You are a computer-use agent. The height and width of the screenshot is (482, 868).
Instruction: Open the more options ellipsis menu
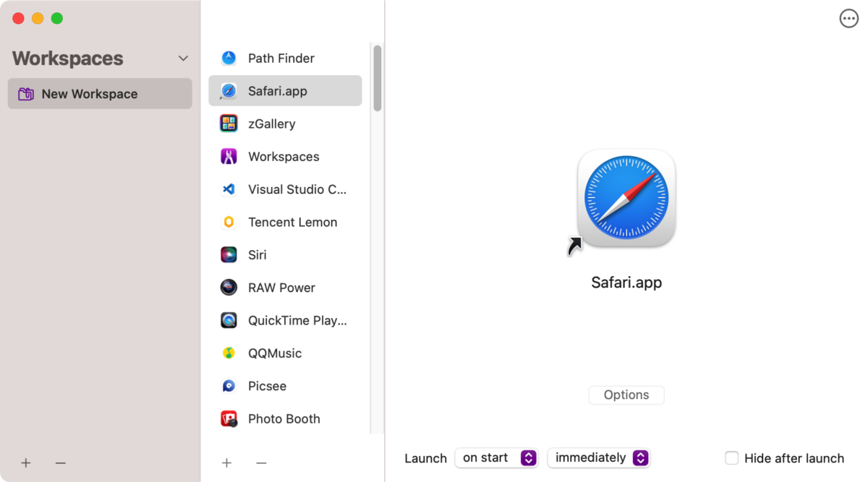tap(848, 19)
